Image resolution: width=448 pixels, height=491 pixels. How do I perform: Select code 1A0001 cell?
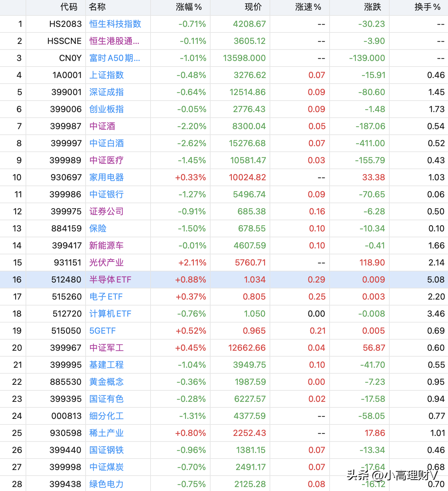67,75
